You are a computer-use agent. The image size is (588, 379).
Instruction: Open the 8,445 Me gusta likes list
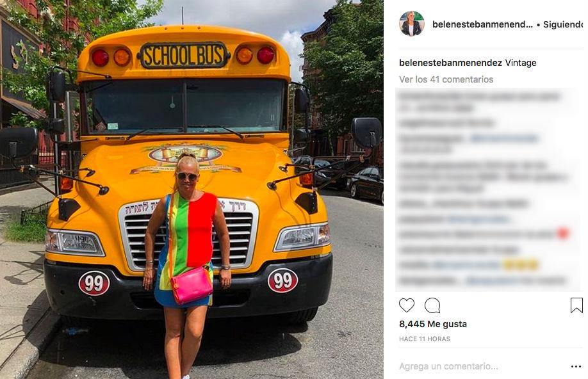coord(433,324)
